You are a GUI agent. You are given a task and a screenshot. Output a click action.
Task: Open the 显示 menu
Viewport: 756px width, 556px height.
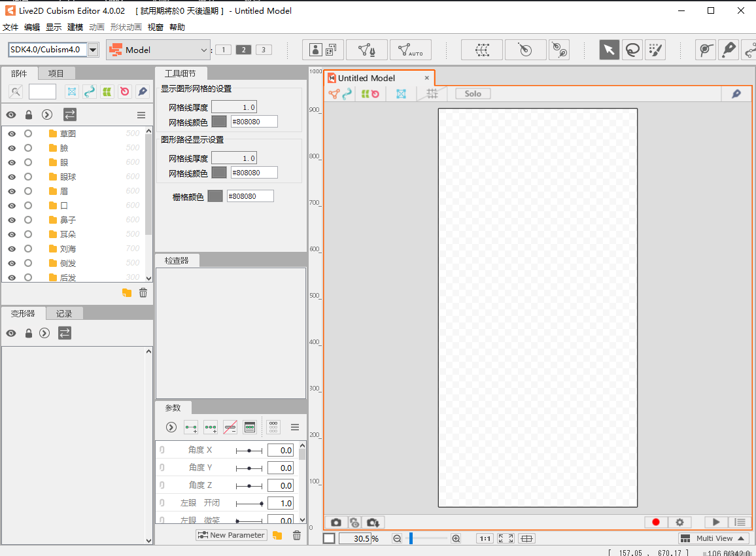pos(54,27)
